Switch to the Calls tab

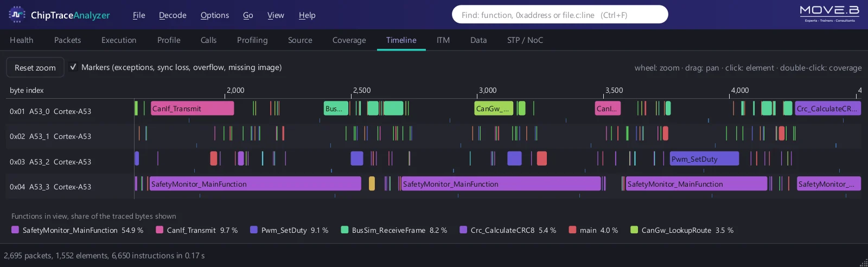tap(208, 40)
